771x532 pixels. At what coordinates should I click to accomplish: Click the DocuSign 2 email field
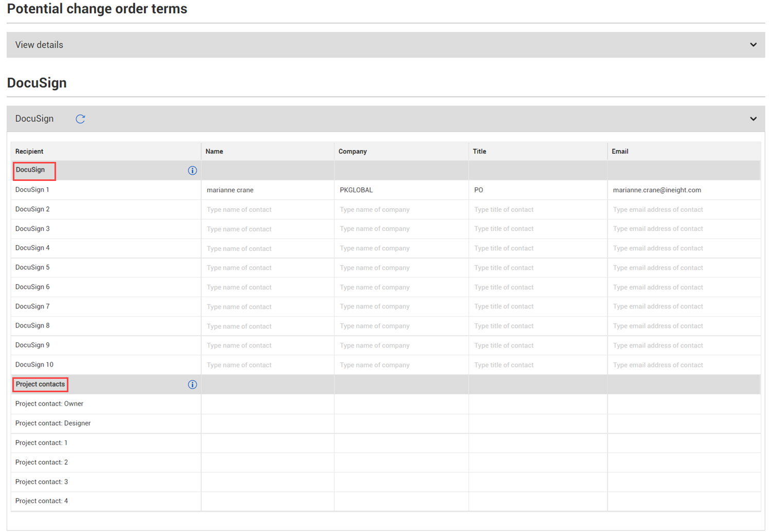684,210
